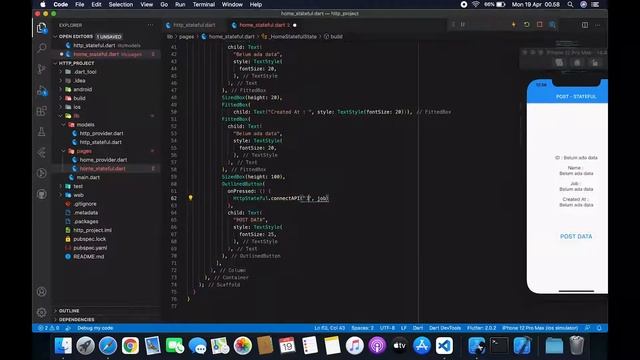640x360 pixels.
Task: Open Spotlight search in the menu bar
Action: coord(570,4)
